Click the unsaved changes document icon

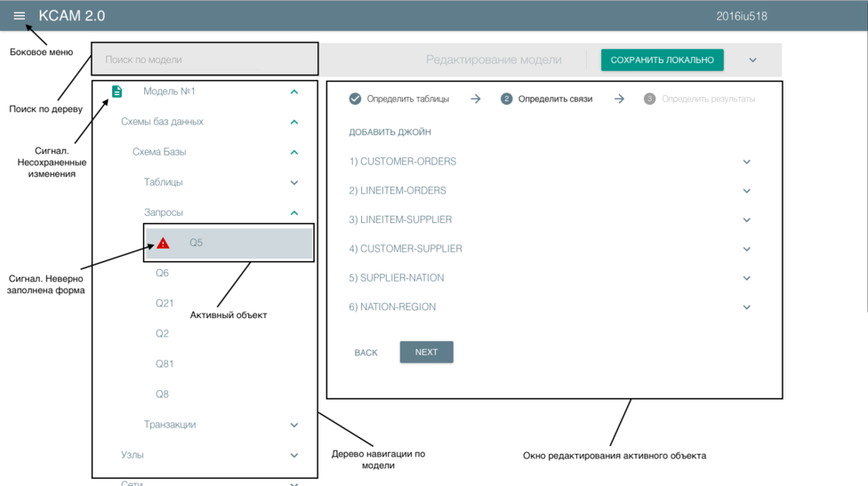tap(117, 92)
